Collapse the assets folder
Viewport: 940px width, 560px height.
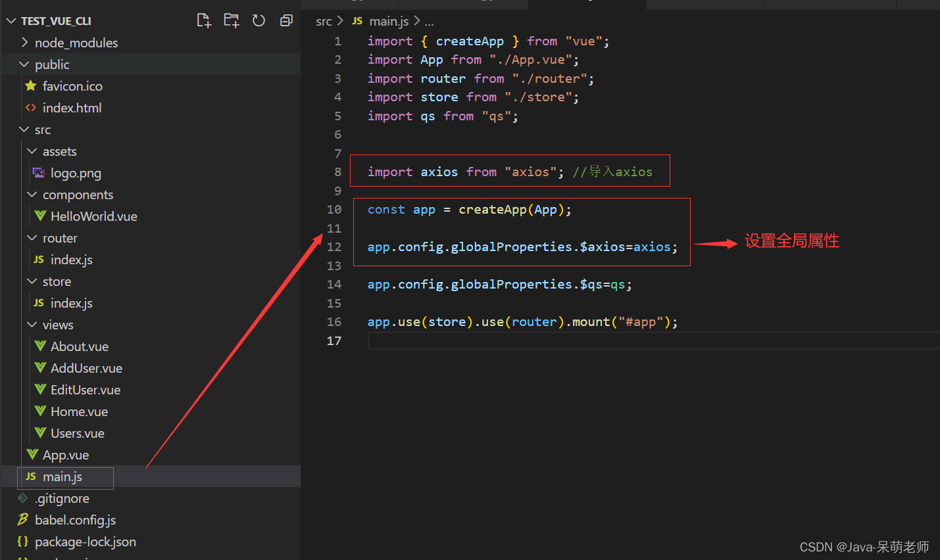coord(32,151)
